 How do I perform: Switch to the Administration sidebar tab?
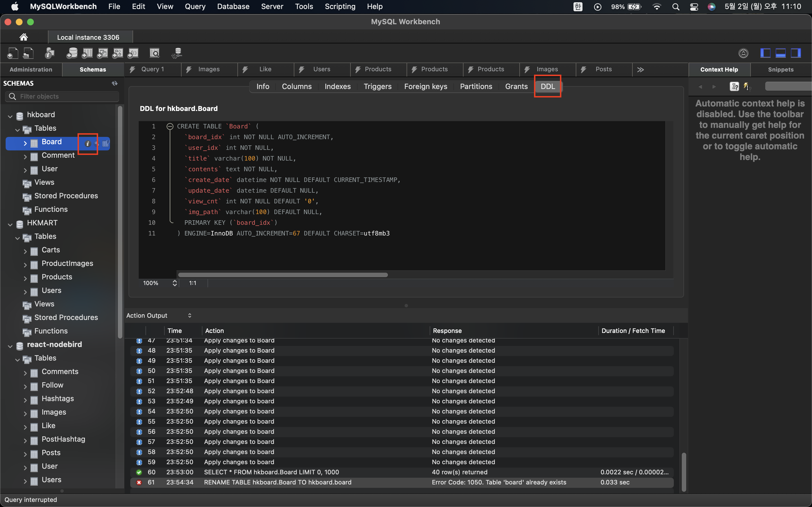coord(31,69)
